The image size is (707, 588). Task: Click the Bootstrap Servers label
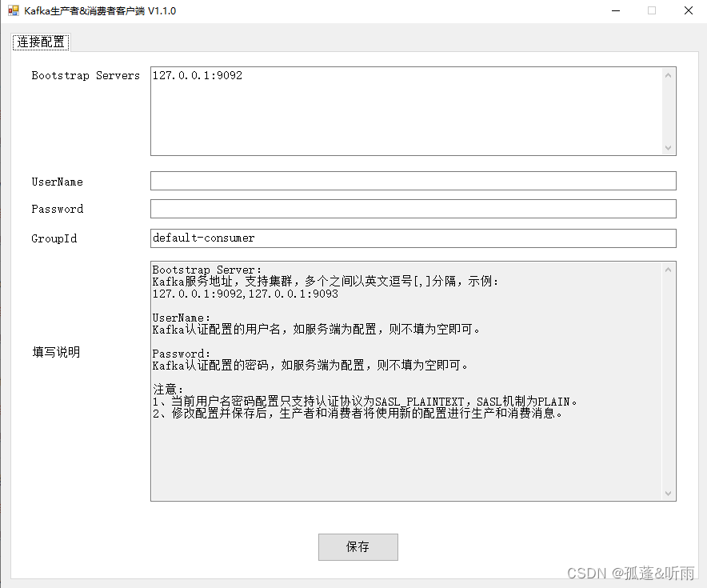point(86,76)
